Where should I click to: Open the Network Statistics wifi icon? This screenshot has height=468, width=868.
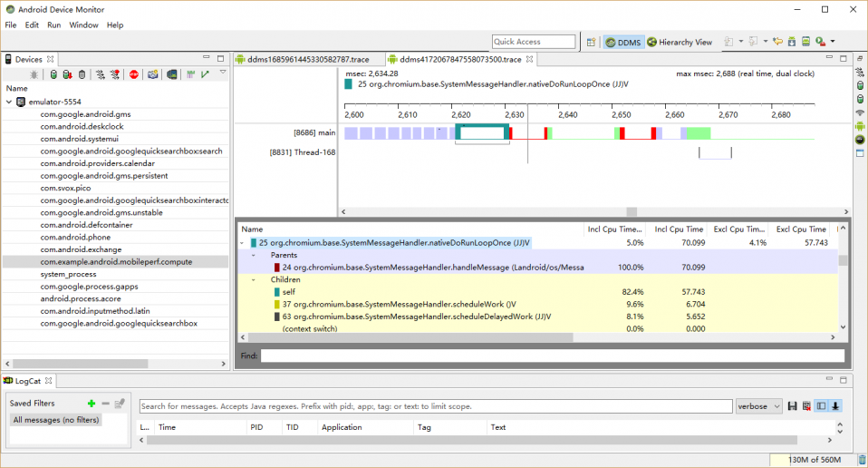tap(860, 112)
